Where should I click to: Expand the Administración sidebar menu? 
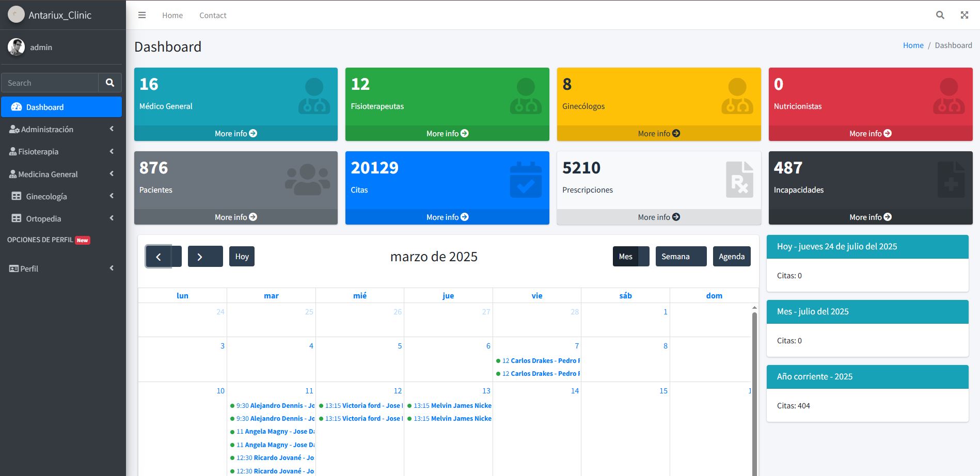click(61, 129)
